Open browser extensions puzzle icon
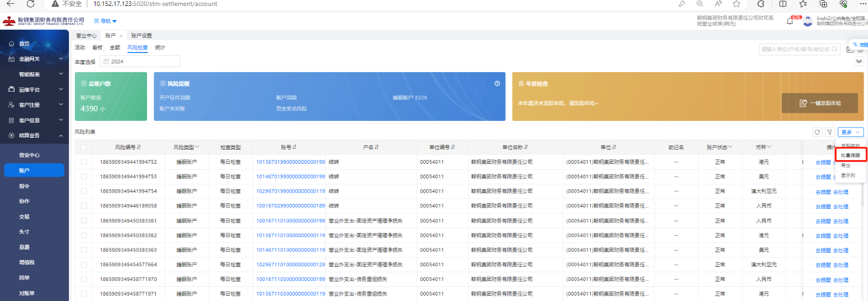Screen dimensions: 868x301 point(761,4)
